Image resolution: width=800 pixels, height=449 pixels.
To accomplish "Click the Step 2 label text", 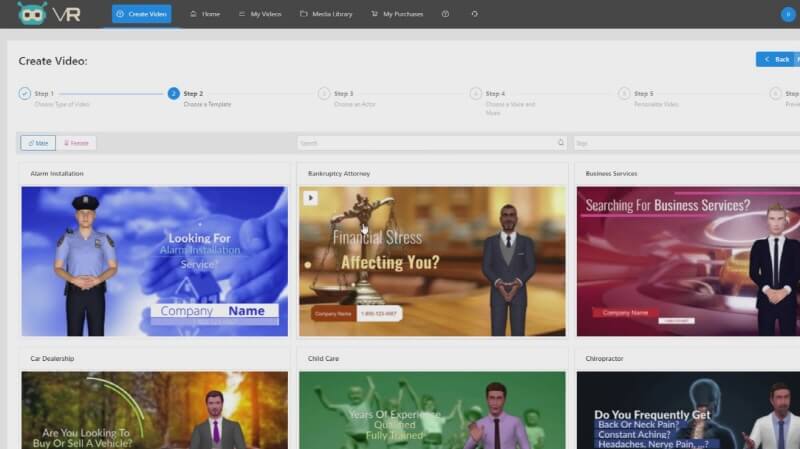I will (x=193, y=93).
